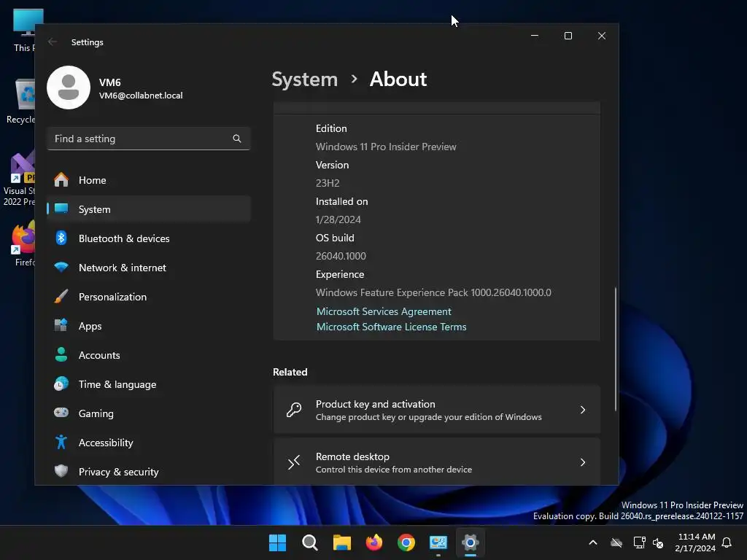Maximize the Settings window
747x560 pixels.
(x=568, y=36)
